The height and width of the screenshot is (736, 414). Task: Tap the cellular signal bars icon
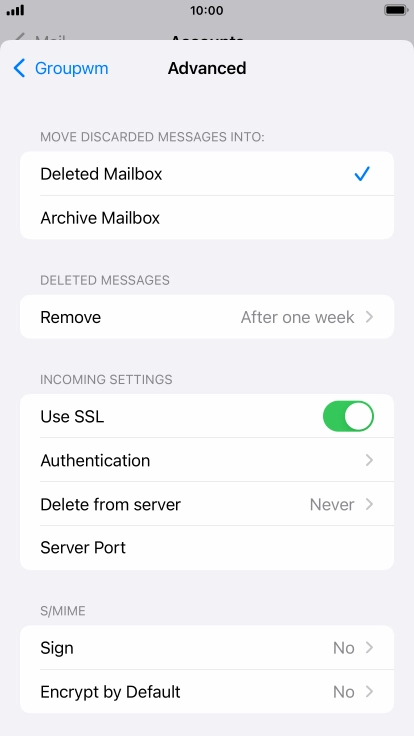15,10
